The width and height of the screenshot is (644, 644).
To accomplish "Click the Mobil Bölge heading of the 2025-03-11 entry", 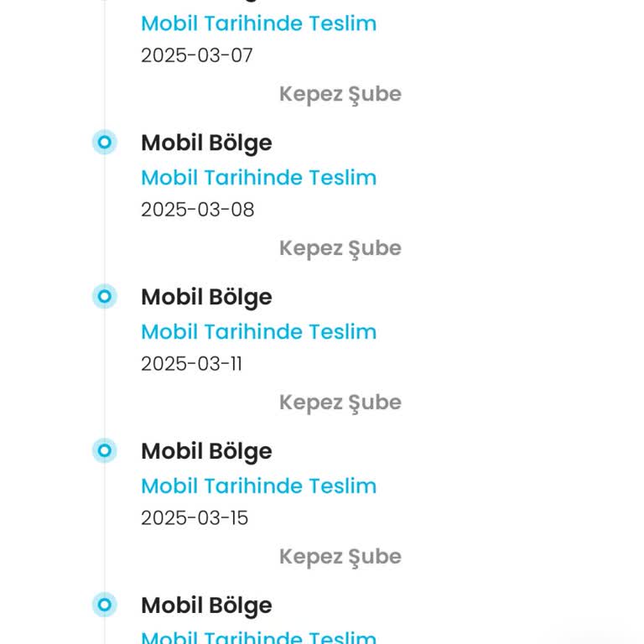I will point(206,297).
